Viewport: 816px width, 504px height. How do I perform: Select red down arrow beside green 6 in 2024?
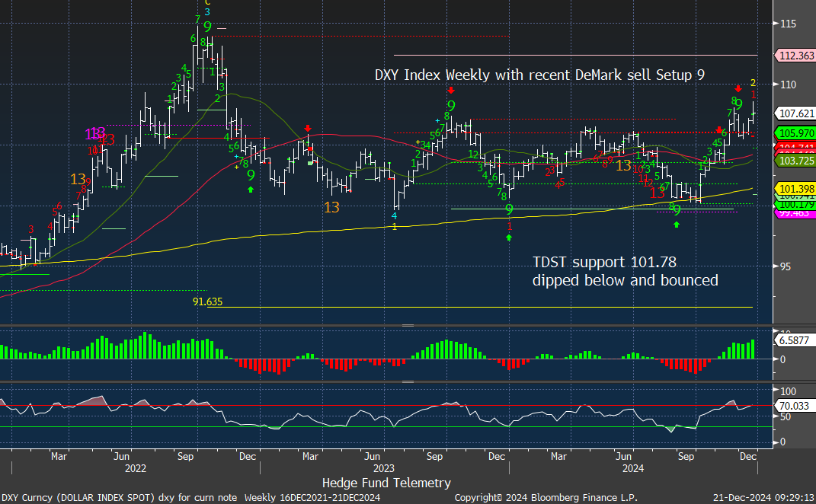[x=718, y=130]
